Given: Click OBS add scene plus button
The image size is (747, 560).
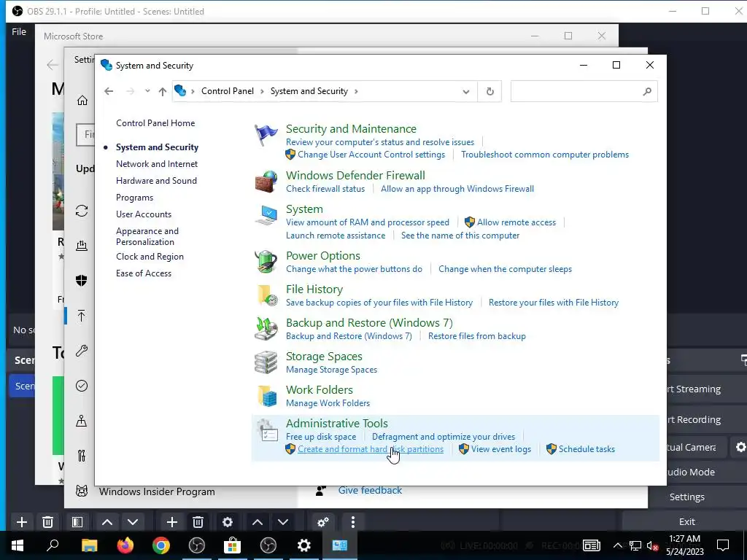Looking at the screenshot, I should click(21, 522).
